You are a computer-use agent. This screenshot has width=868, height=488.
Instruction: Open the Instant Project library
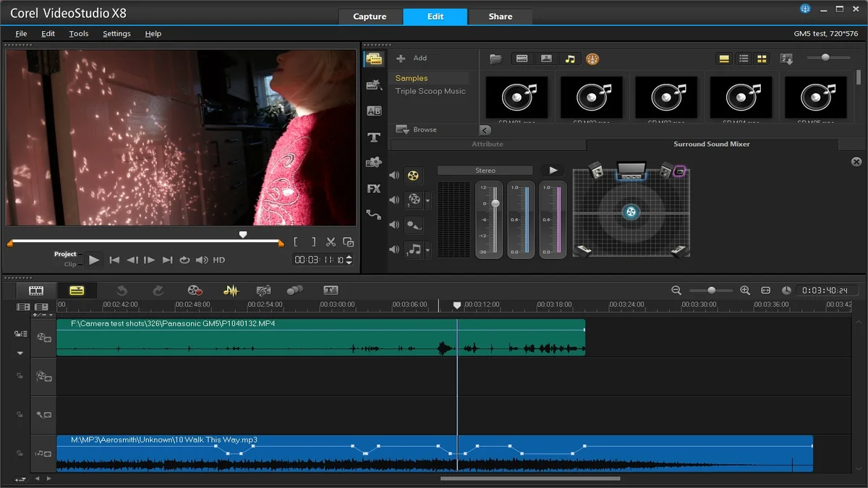374,84
